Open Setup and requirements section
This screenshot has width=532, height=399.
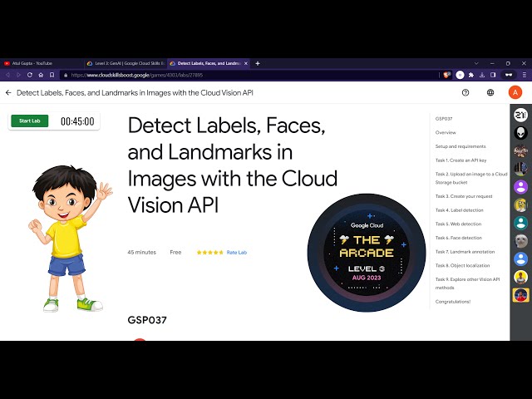pos(461,146)
